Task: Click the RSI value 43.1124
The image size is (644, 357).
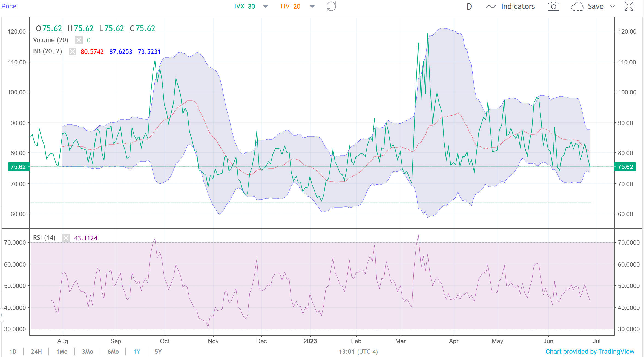Action: (x=86, y=238)
